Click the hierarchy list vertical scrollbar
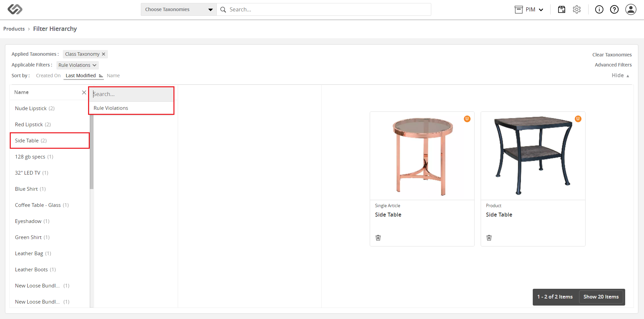Image resolution: width=644 pixels, height=319 pixels. point(91,151)
